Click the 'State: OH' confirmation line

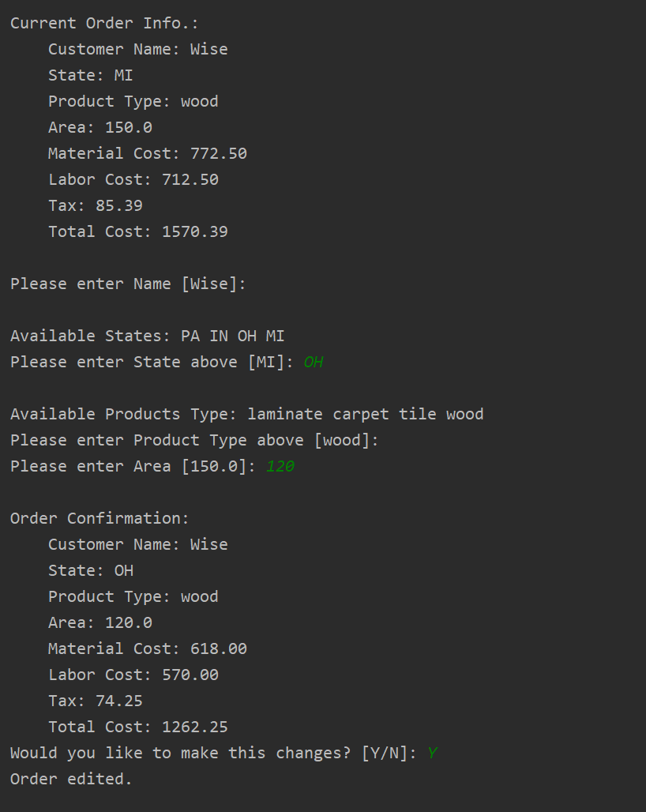[x=91, y=570]
